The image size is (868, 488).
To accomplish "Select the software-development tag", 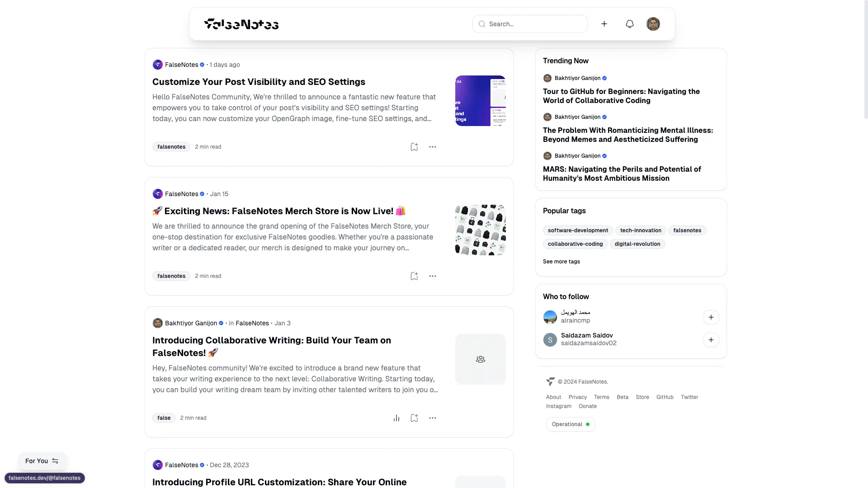I will tap(578, 230).
